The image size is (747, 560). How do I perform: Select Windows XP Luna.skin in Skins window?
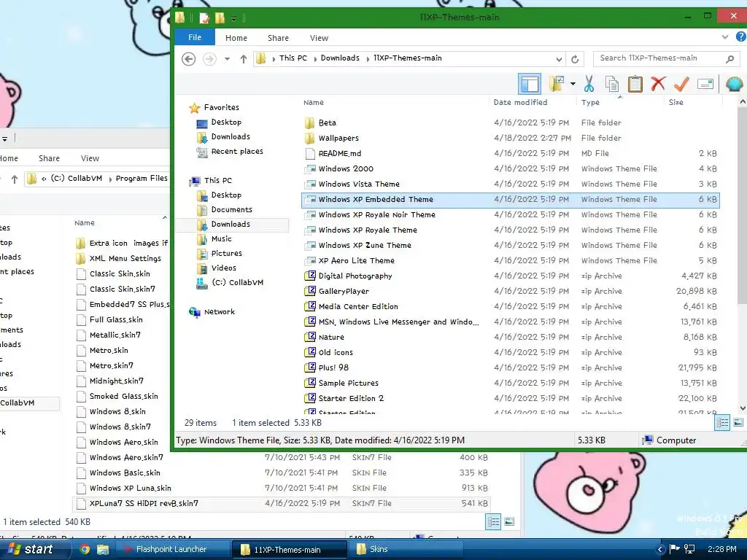click(x=281, y=488)
